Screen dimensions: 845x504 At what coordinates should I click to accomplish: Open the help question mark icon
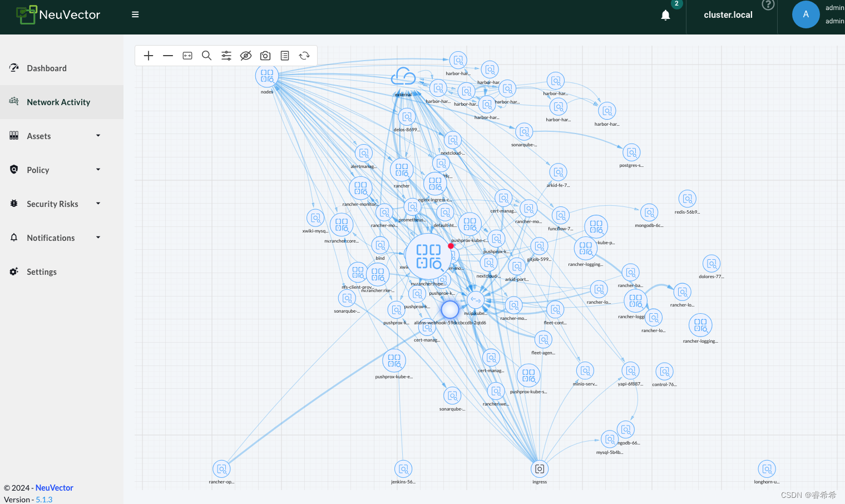coord(768,5)
